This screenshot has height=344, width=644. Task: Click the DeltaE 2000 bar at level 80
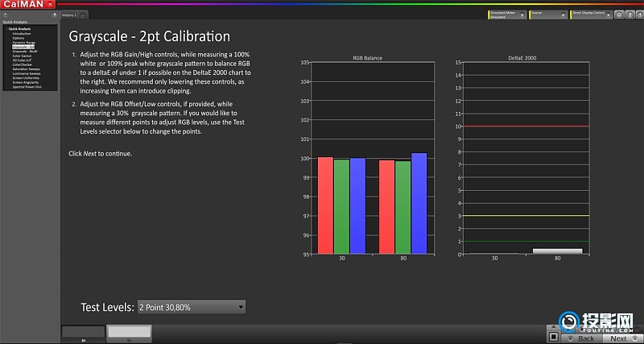[x=557, y=251]
